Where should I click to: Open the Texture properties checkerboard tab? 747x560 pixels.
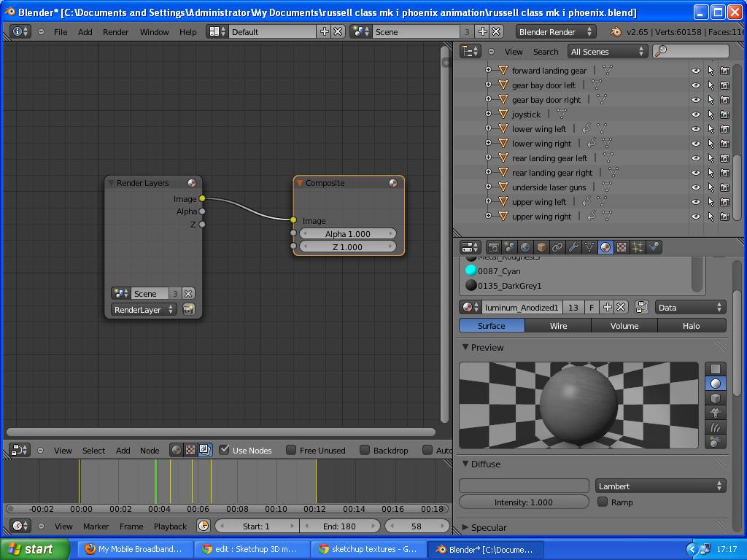(x=622, y=247)
